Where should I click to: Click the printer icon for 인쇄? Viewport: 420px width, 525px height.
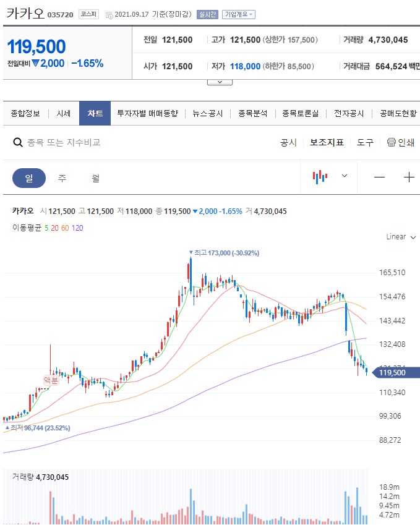coord(391,142)
